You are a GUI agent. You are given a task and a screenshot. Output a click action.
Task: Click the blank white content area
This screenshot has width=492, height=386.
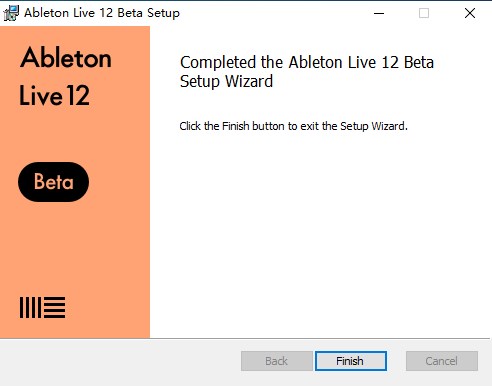320,233
